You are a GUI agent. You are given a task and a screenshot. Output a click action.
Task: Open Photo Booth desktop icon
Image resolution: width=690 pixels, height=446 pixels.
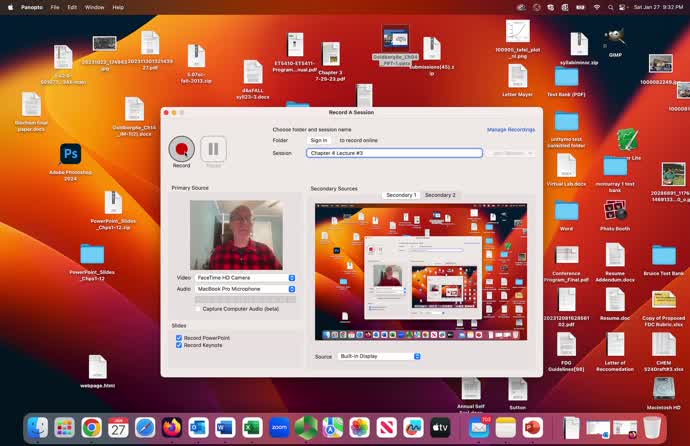(615, 209)
